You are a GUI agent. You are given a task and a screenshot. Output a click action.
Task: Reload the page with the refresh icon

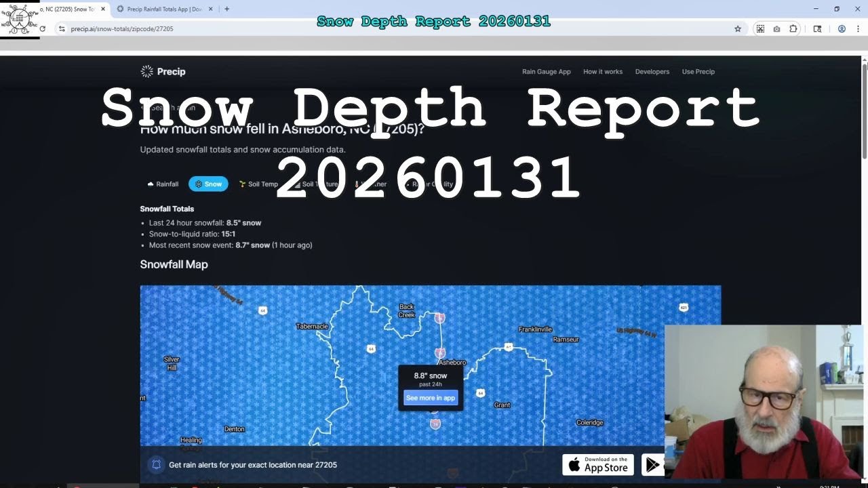click(42, 28)
